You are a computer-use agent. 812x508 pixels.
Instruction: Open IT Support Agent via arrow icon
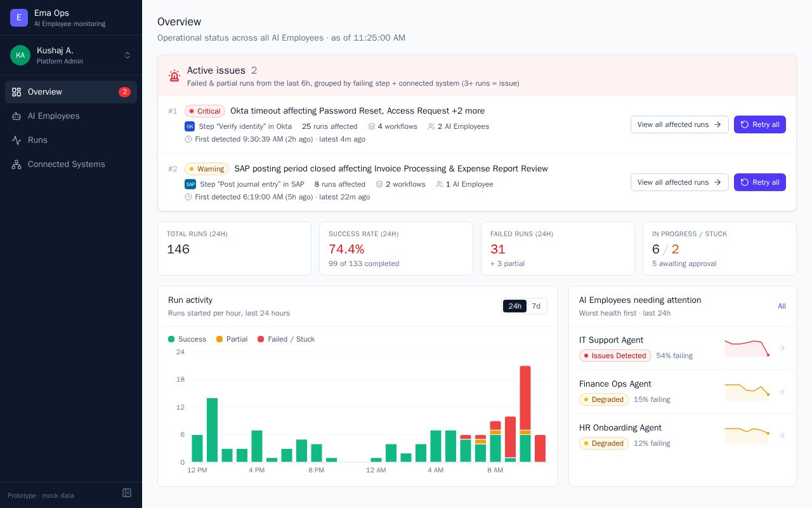pos(782,348)
